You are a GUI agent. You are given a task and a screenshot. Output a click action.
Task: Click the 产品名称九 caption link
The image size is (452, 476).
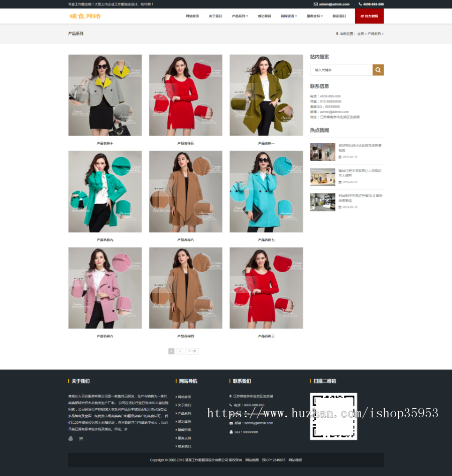click(x=105, y=240)
